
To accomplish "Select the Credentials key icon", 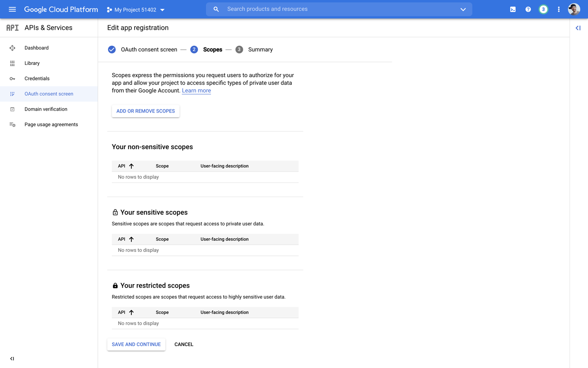I will 12,78.
